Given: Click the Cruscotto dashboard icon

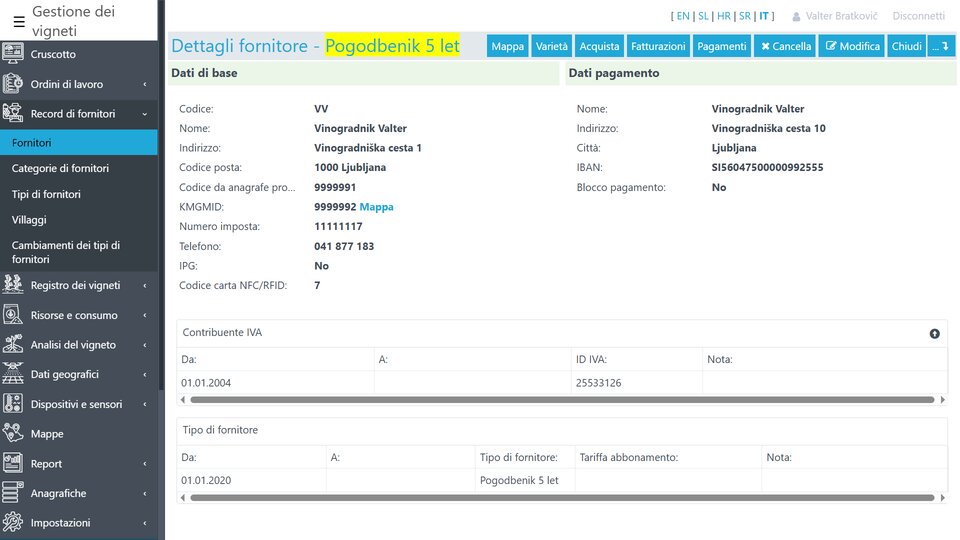Looking at the screenshot, I should (13, 54).
